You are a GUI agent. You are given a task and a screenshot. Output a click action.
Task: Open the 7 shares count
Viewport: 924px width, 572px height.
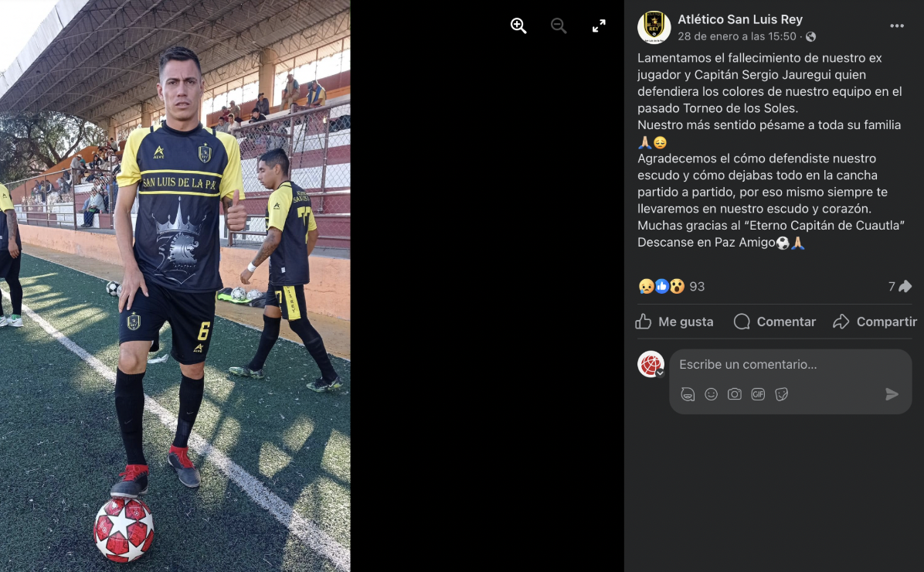click(900, 287)
